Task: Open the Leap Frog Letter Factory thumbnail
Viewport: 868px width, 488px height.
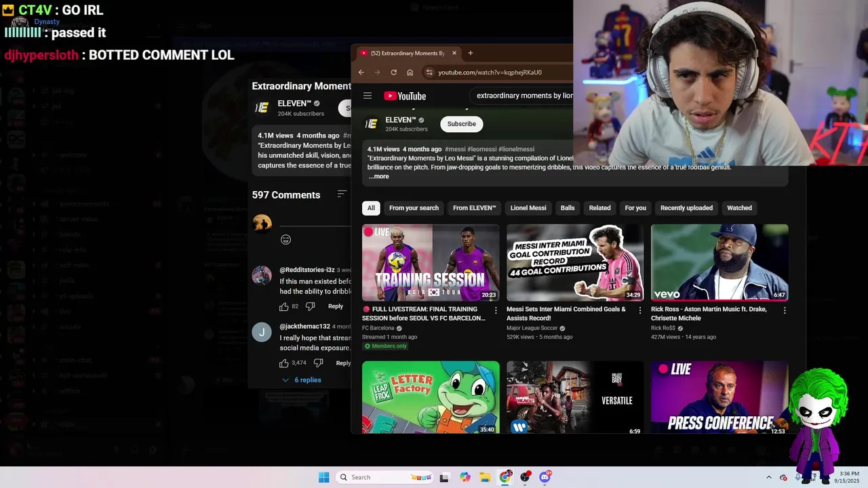Action: pyautogui.click(x=431, y=397)
